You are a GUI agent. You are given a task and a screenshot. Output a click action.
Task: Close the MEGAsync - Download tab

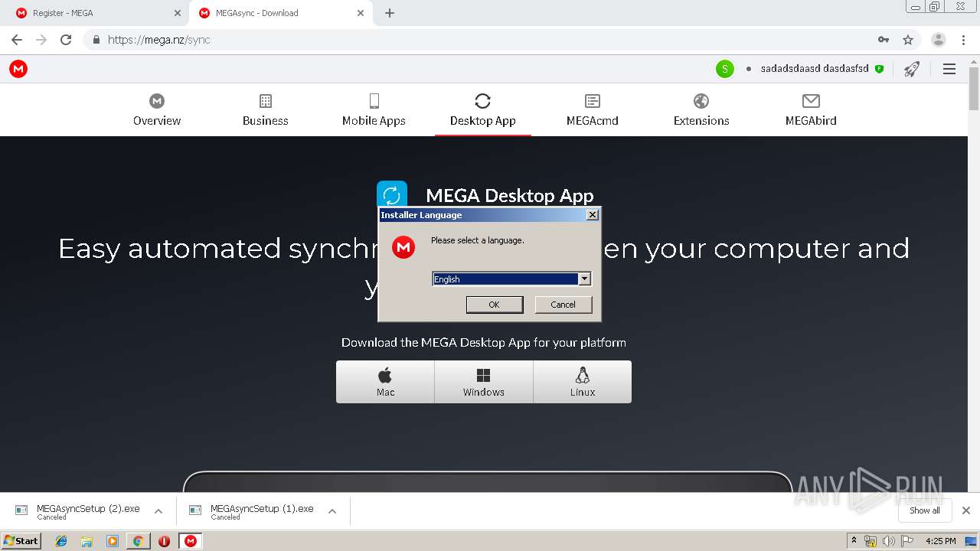point(361,13)
